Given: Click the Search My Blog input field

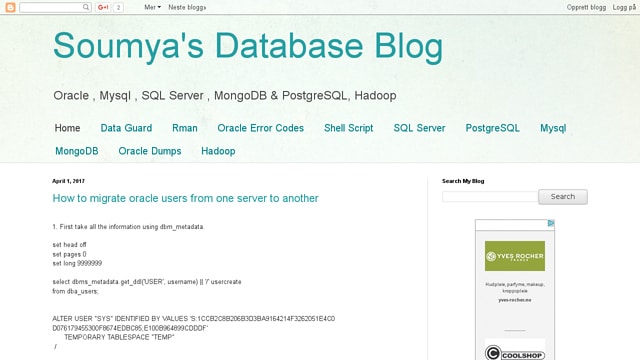Looking at the screenshot, I should (x=490, y=197).
